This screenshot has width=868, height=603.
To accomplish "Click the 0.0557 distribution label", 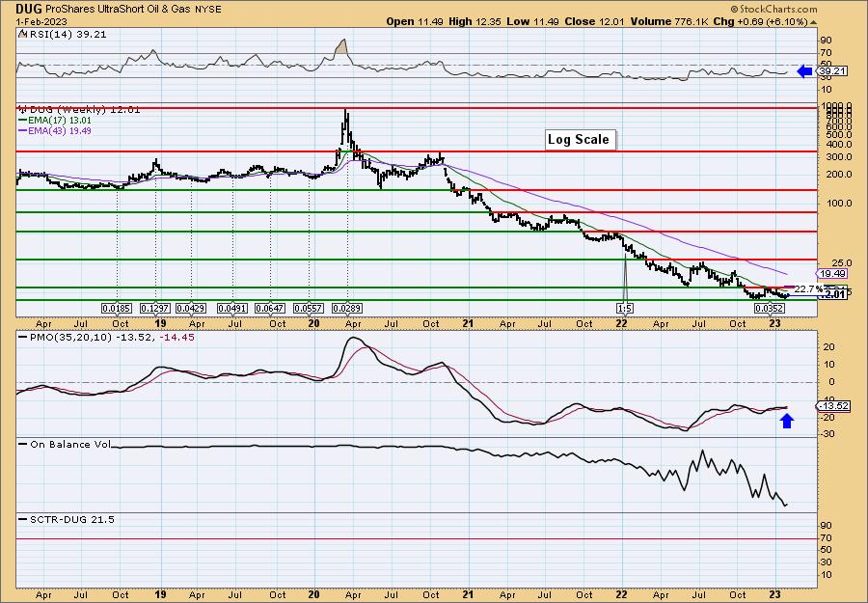I will pyautogui.click(x=309, y=308).
